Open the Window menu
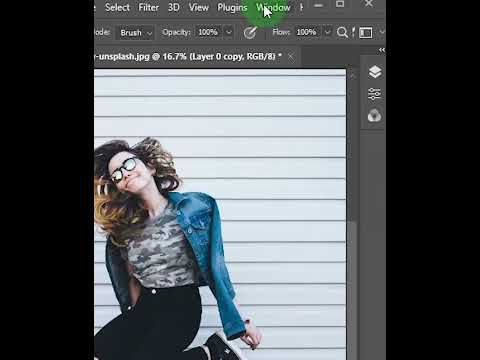 (273, 7)
